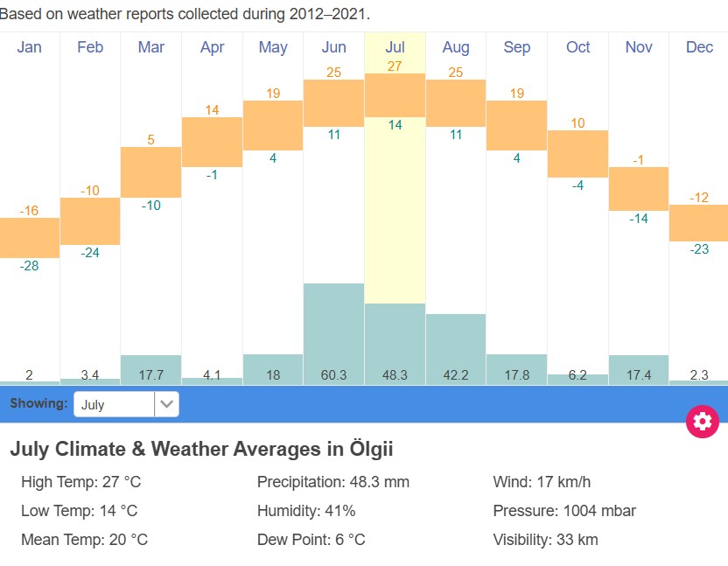Image resolution: width=728 pixels, height=566 pixels.
Task: Click the 60.3 precipitation bar for June
Action: pos(333,332)
